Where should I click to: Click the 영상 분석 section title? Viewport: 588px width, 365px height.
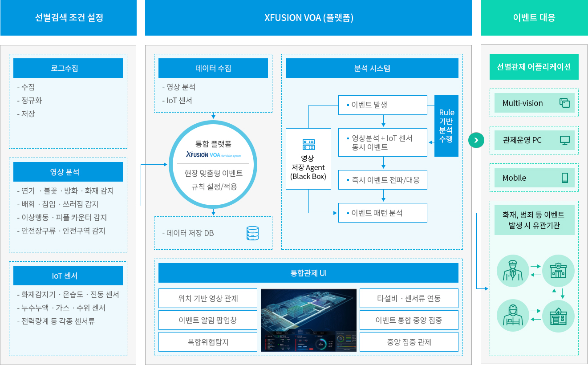(68, 172)
